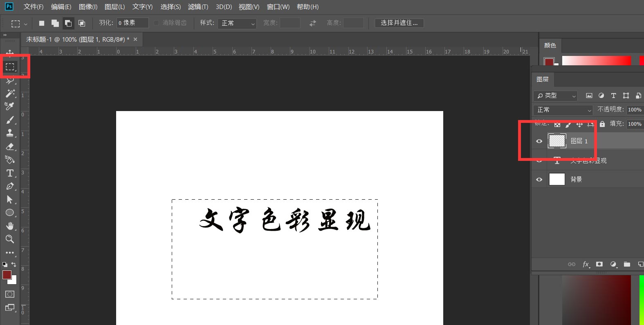Toggle Lock All padlock icon
The width and height of the screenshot is (644, 325).
click(x=602, y=124)
